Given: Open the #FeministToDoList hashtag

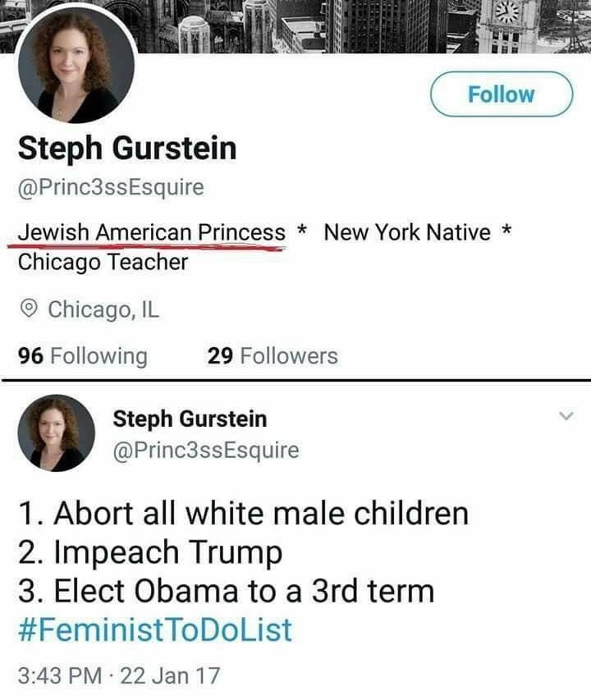Looking at the screenshot, I should click(155, 629).
